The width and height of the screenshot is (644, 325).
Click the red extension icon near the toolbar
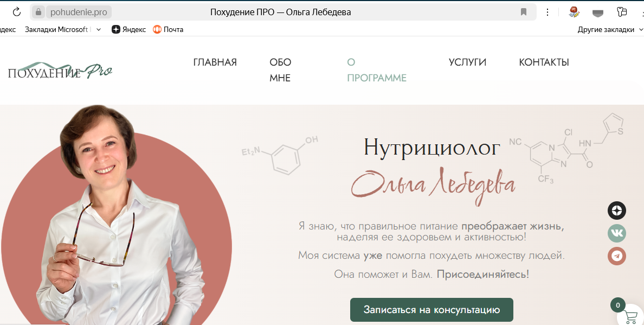pos(573,11)
